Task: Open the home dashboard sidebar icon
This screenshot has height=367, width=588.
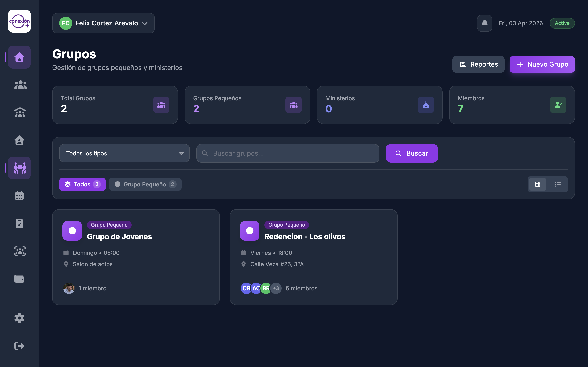Action: click(19, 57)
